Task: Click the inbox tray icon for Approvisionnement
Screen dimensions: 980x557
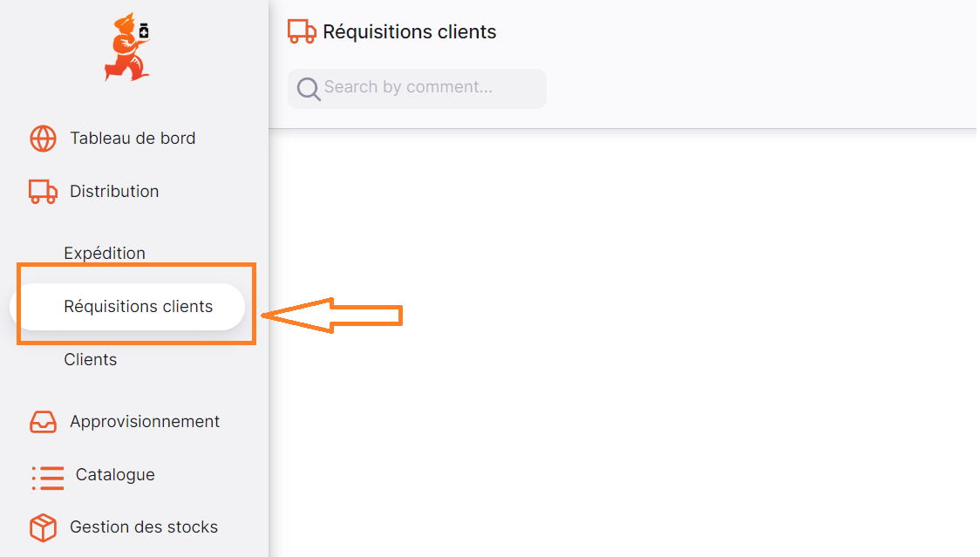Action: 43,422
